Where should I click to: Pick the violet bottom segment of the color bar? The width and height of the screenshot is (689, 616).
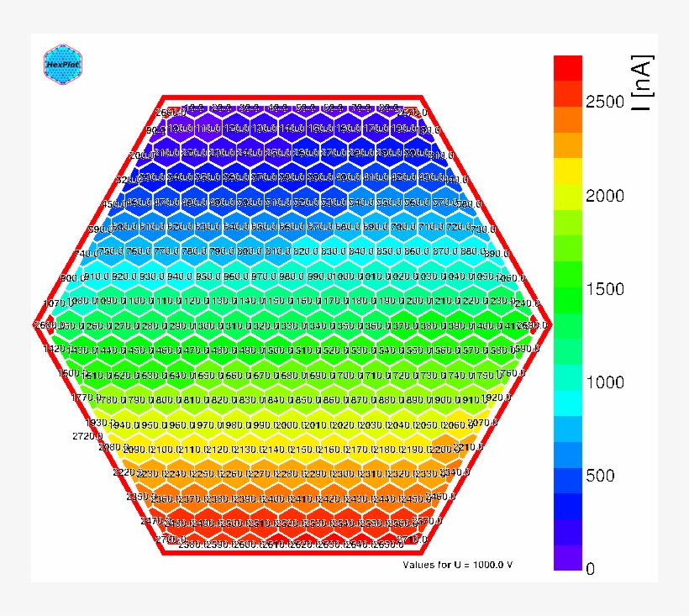click(568, 557)
